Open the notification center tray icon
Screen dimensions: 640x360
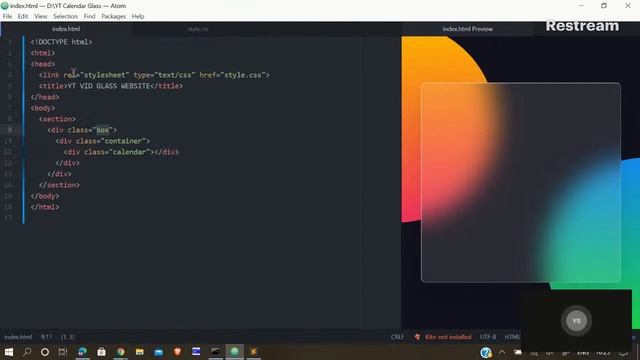[623, 353]
